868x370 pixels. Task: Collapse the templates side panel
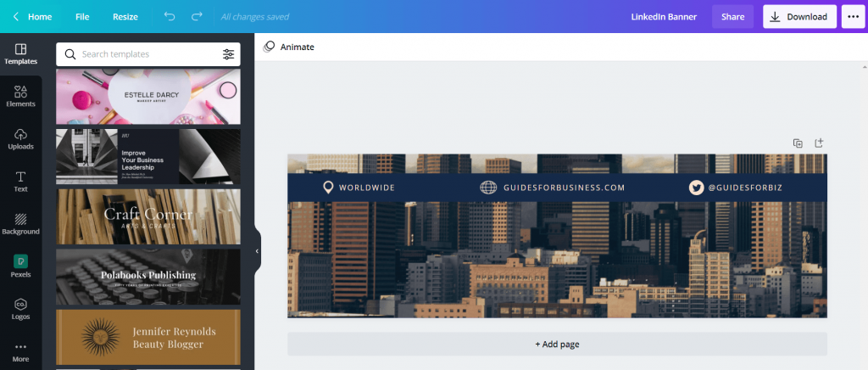click(x=257, y=251)
